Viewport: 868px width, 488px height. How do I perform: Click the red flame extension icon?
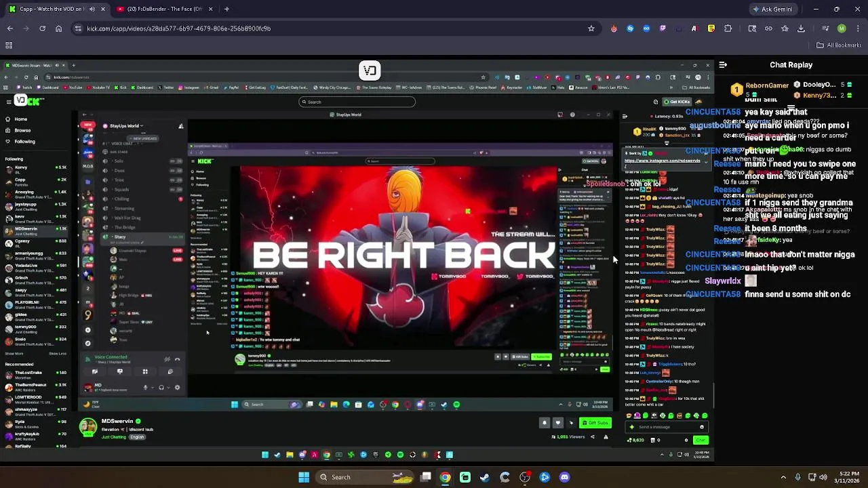[x=614, y=28]
